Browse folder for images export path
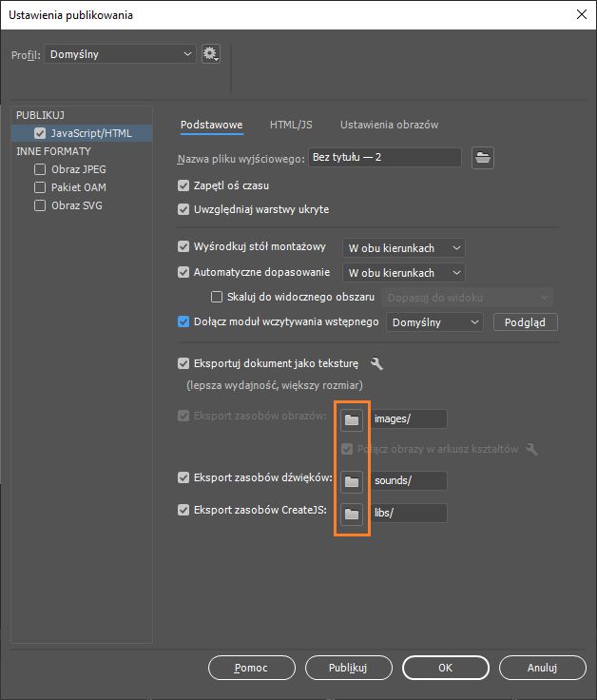 [352, 419]
